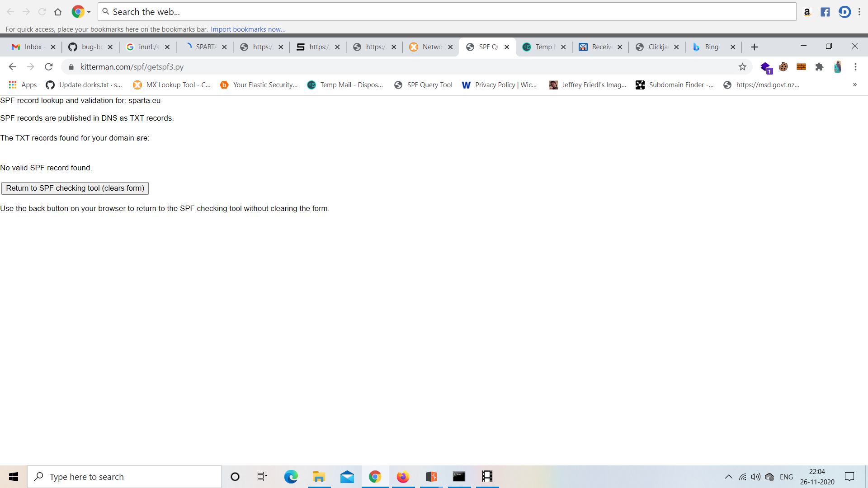Click the reload page icon
The image size is (868, 488).
coord(49,67)
